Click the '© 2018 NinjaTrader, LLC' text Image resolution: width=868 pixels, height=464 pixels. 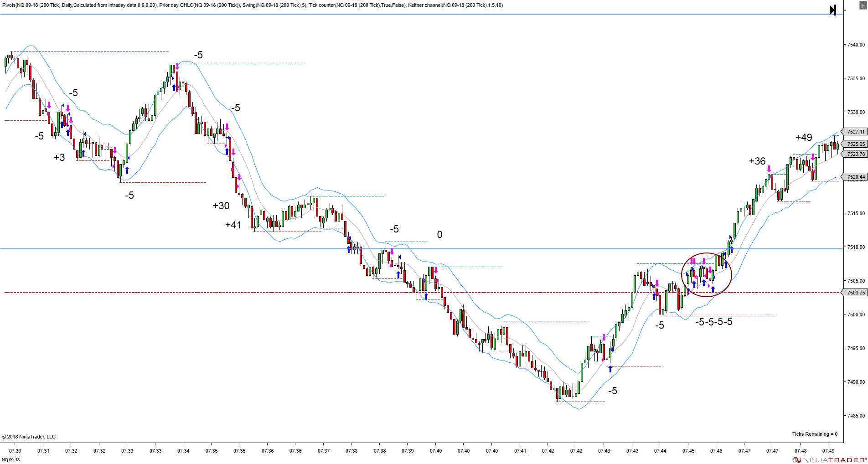pyautogui.click(x=29, y=437)
